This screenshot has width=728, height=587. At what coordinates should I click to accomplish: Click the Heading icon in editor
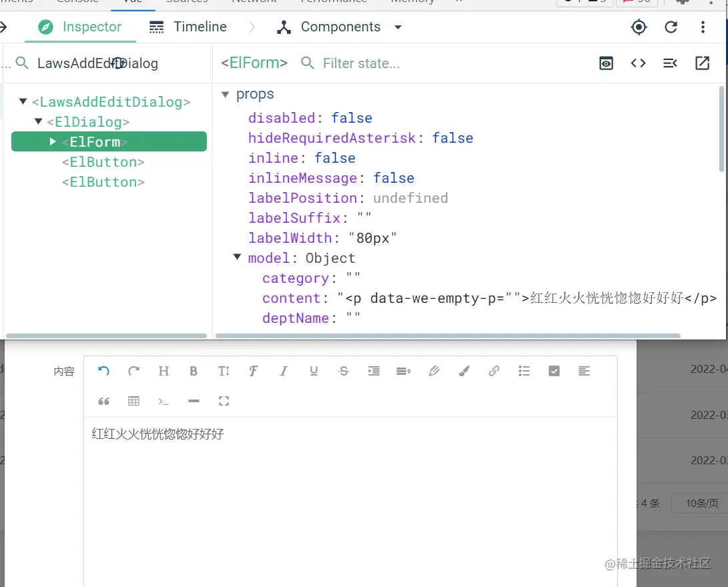pyautogui.click(x=163, y=371)
